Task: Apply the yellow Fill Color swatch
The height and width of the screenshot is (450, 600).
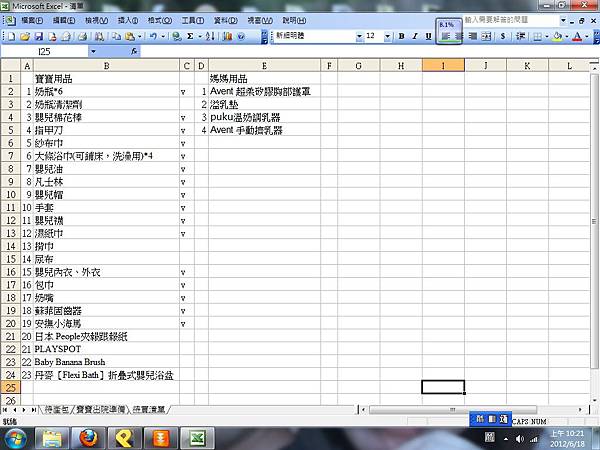Action: coord(558,36)
